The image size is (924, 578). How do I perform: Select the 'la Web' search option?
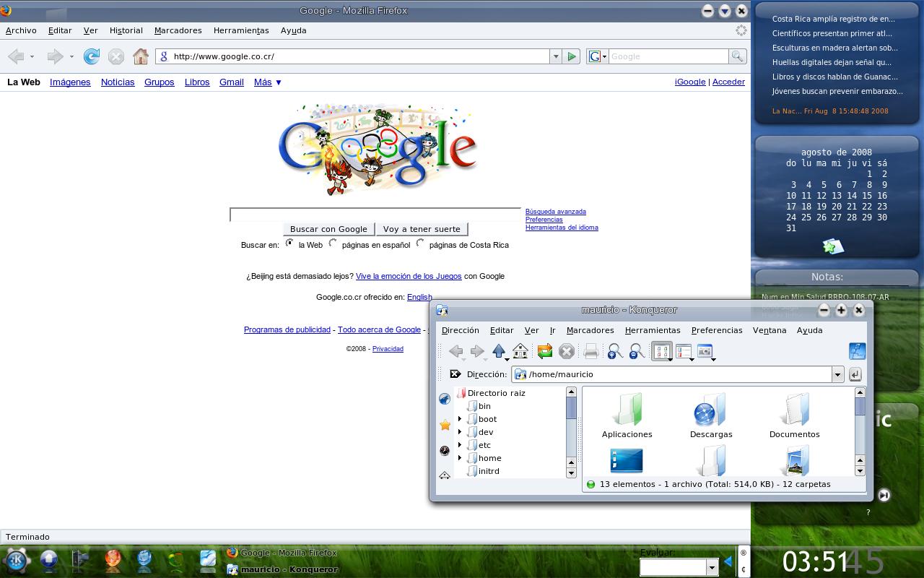289,243
